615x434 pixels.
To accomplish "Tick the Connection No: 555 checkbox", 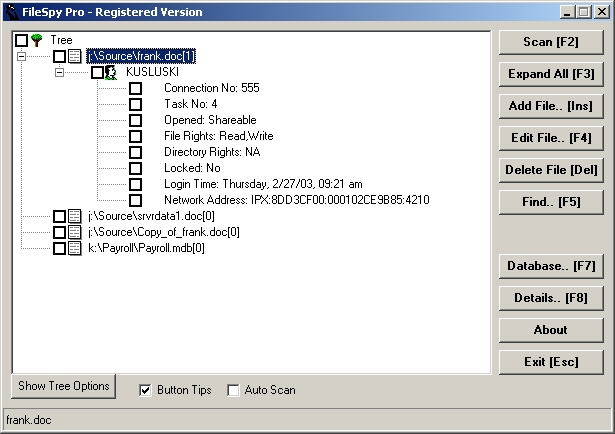I will (135, 88).
